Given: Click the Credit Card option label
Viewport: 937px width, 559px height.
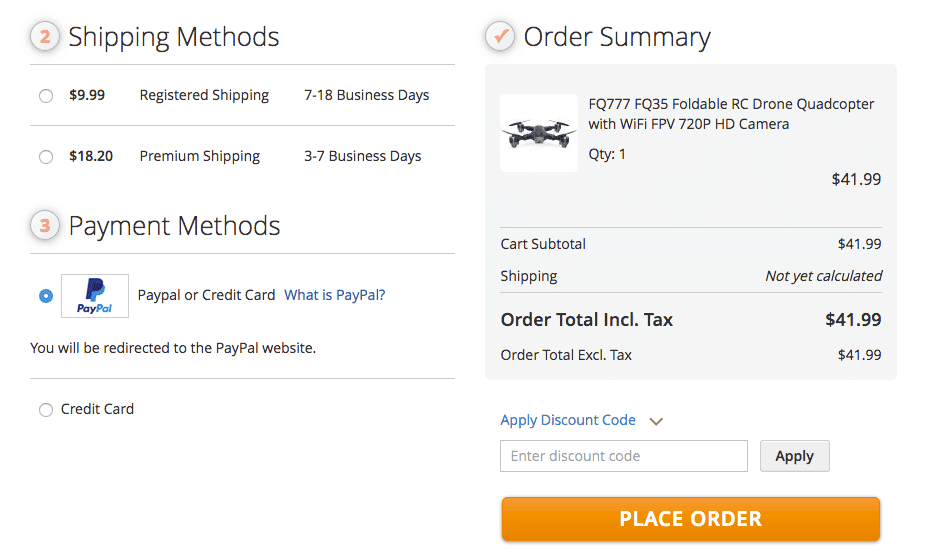Looking at the screenshot, I should point(97,409).
